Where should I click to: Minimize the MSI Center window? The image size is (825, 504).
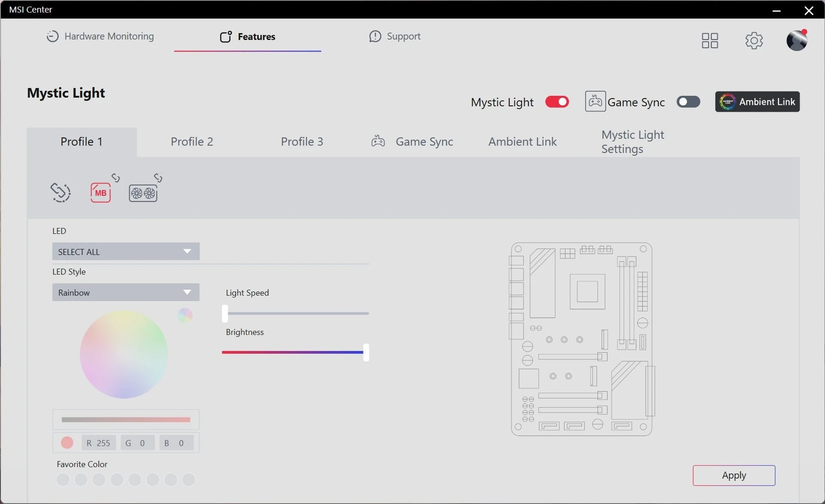coord(776,10)
